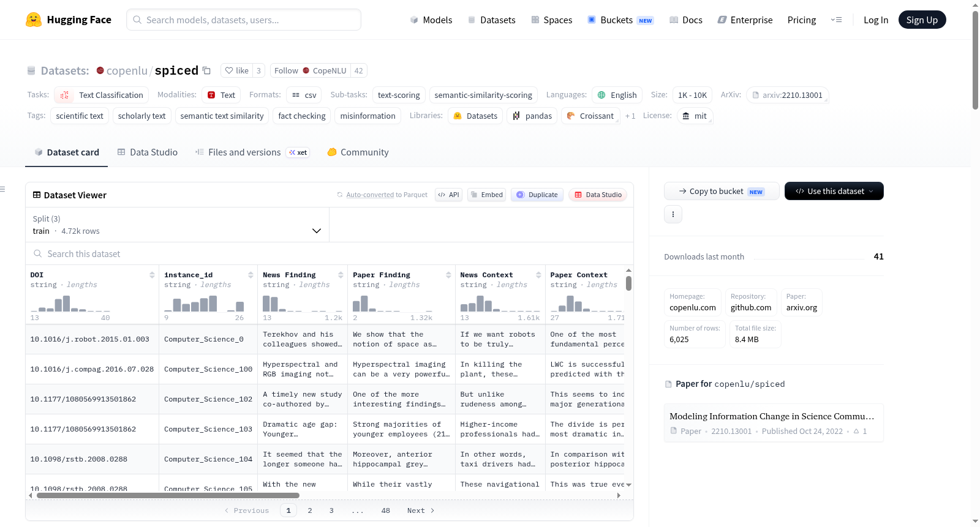Image resolution: width=980 pixels, height=527 pixels.
Task: Select the Text modality tag
Action: click(221, 95)
